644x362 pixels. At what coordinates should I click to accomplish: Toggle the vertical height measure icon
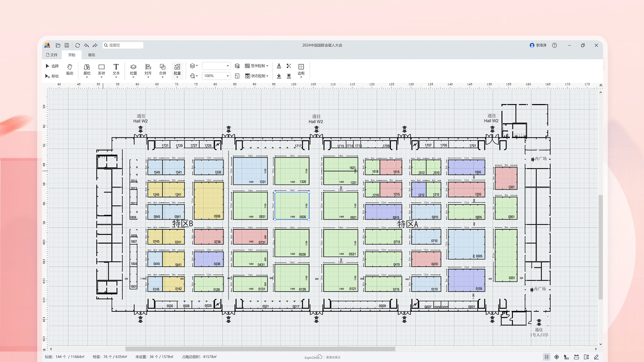click(x=586, y=357)
